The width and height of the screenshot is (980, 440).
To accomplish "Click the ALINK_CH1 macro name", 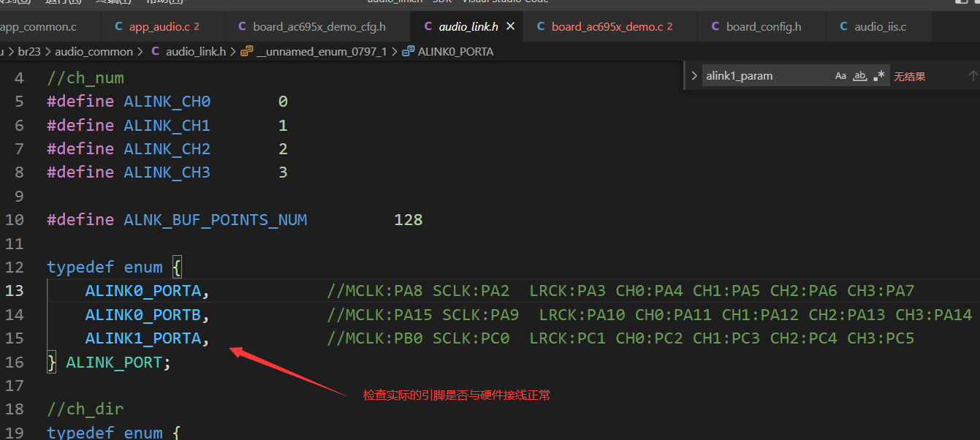I will pos(167,125).
